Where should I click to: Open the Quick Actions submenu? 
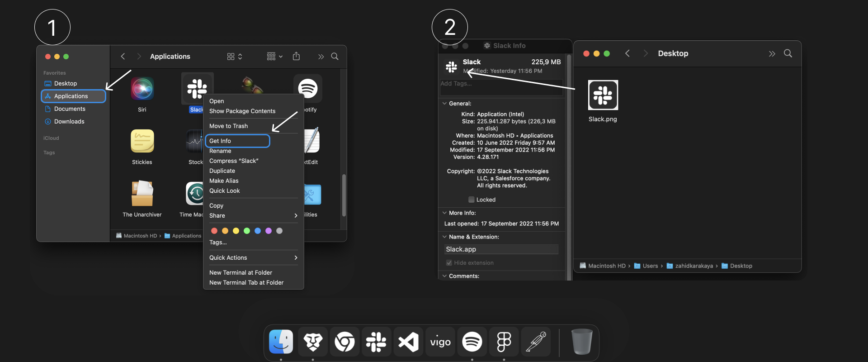pos(254,258)
